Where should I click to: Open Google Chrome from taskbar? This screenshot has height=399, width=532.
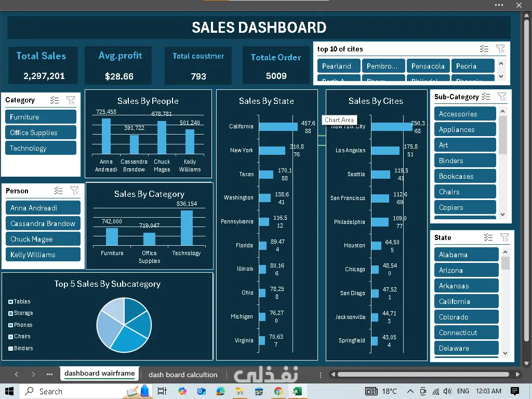point(278,391)
